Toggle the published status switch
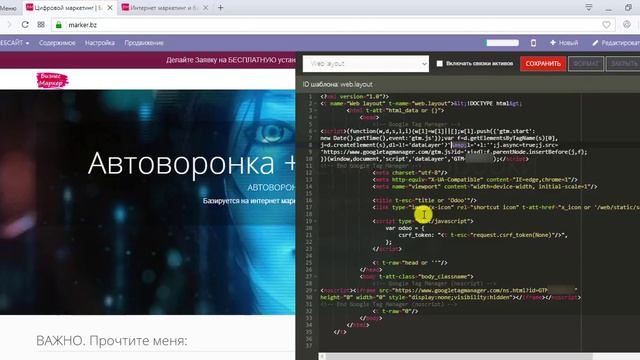This screenshot has width=640, height=360. pos(502,43)
